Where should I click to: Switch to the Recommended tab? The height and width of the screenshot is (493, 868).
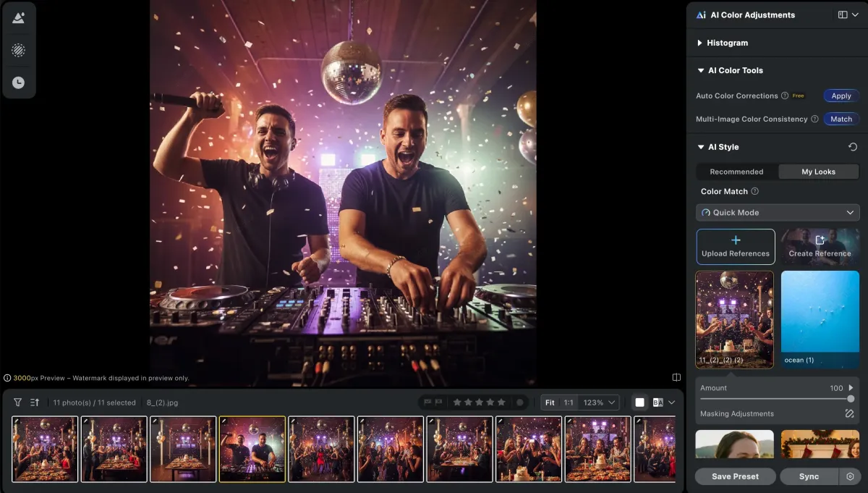(736, 172)
